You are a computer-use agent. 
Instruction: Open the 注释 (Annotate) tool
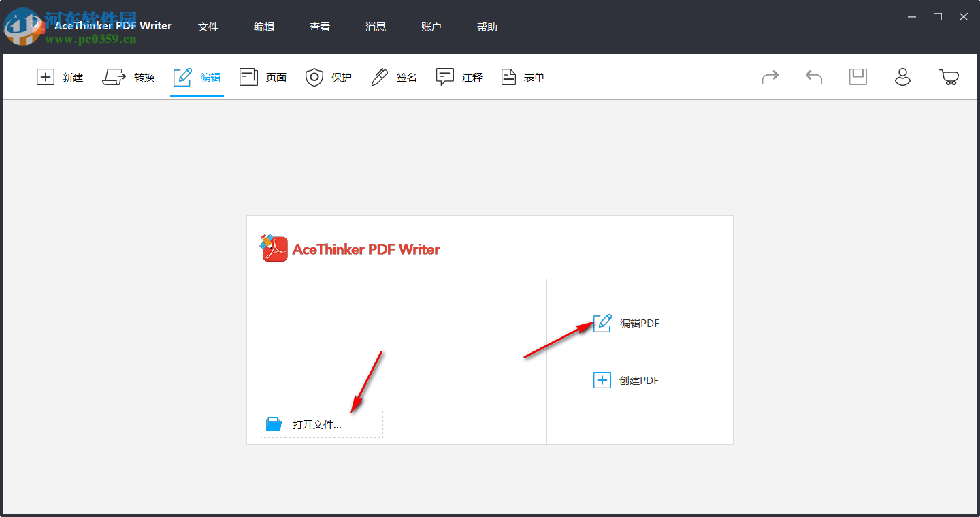459,77
